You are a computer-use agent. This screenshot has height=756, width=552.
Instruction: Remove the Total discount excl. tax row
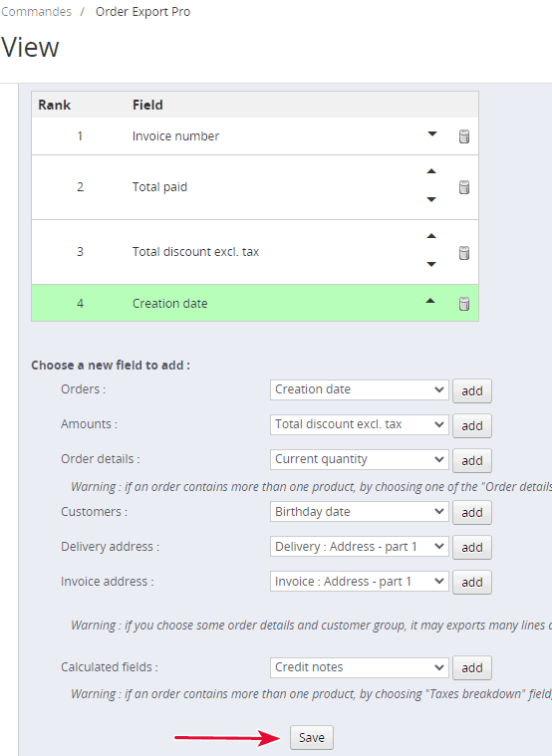tap(463, 253)
